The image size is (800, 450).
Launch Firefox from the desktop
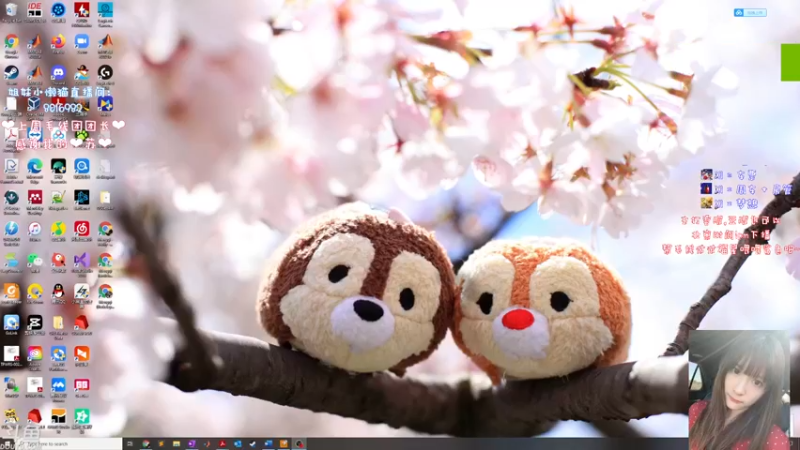coord(58,41)
